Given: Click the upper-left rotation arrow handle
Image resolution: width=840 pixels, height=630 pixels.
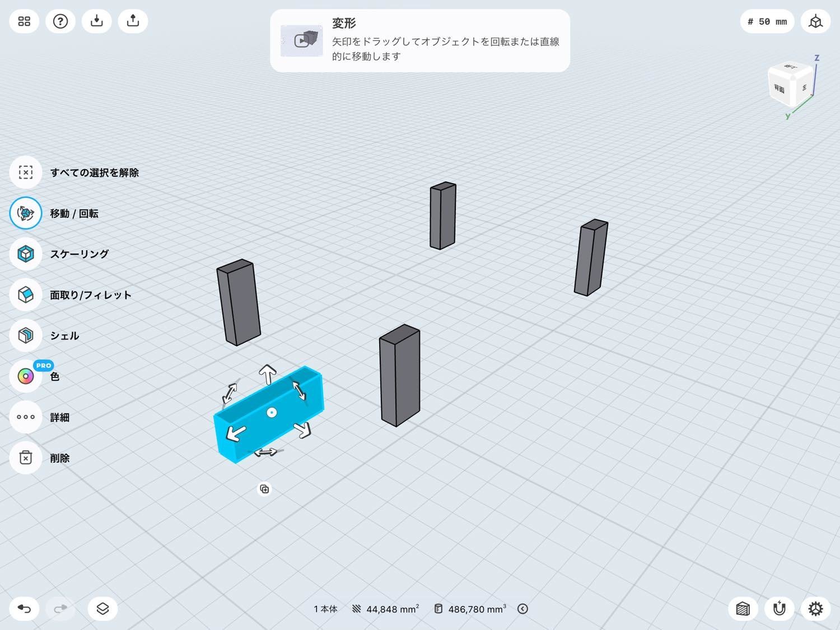Looking at the screenshot, I should tap(230, 393).
